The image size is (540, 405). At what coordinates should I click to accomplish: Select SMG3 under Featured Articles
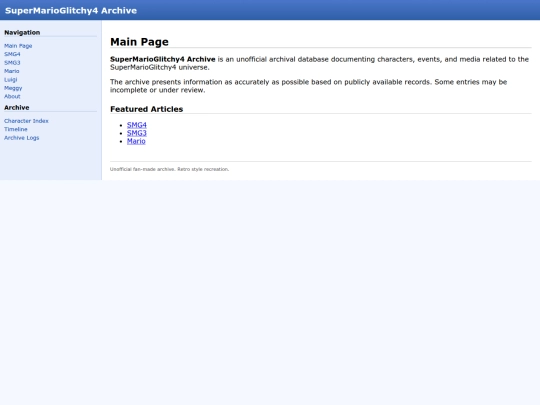click(x=137, y=133)
